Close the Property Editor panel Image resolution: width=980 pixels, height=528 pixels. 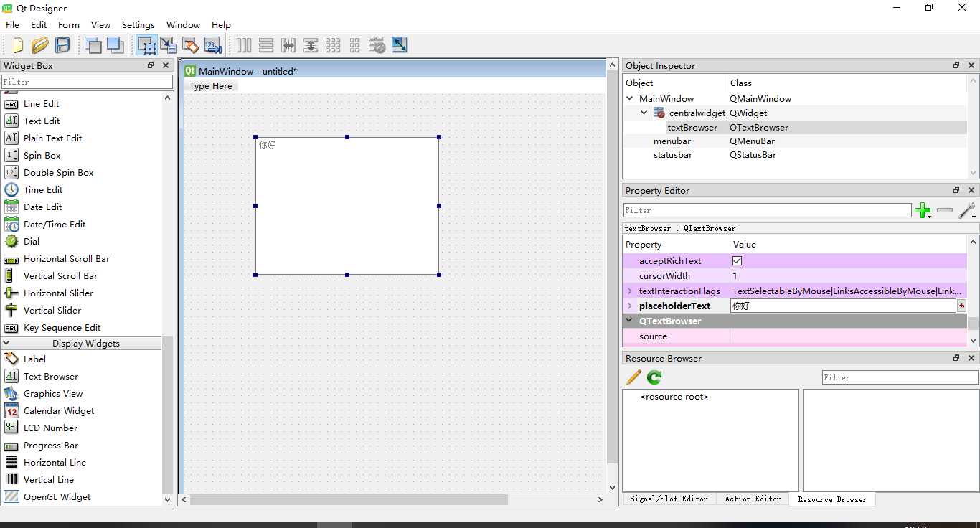click(971, 190)
